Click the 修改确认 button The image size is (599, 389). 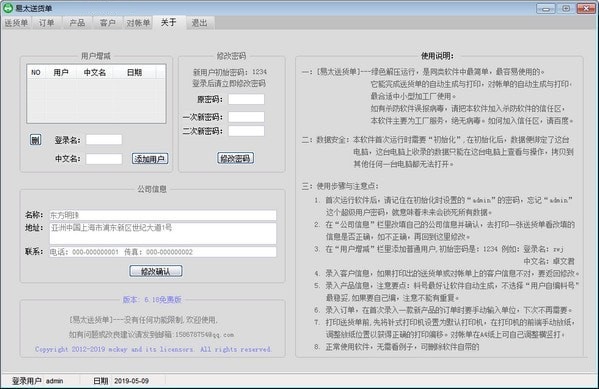pos(155,271)
